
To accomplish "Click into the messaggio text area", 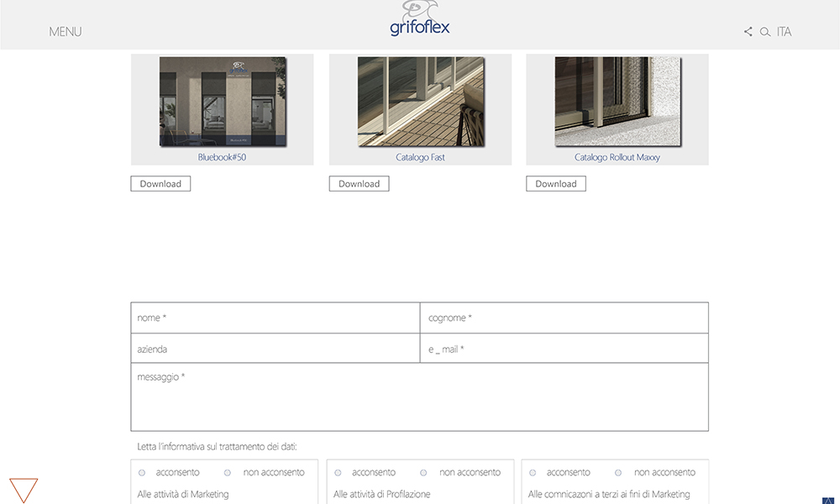I will point(419,396).
